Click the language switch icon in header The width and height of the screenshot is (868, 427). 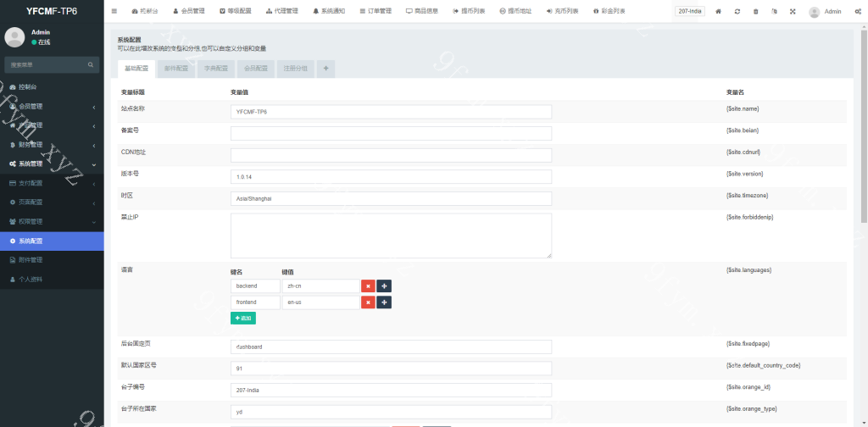(x=774, y=11)
